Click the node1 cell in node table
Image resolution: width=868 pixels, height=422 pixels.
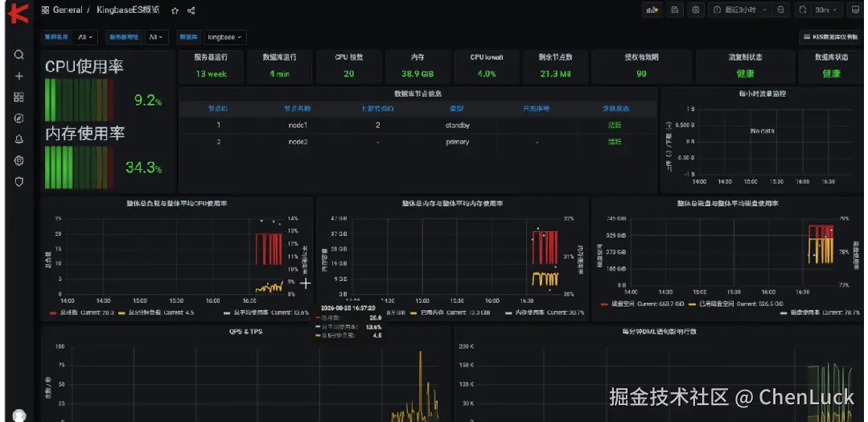pyautogui.click(x=298, y=126)
